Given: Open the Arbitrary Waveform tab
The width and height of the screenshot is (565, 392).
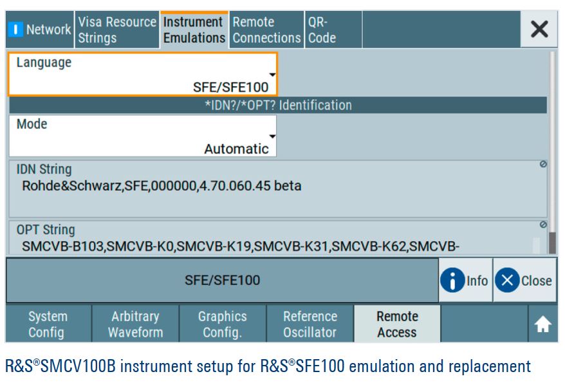Looking at the screenshot, I should point(136,324).
